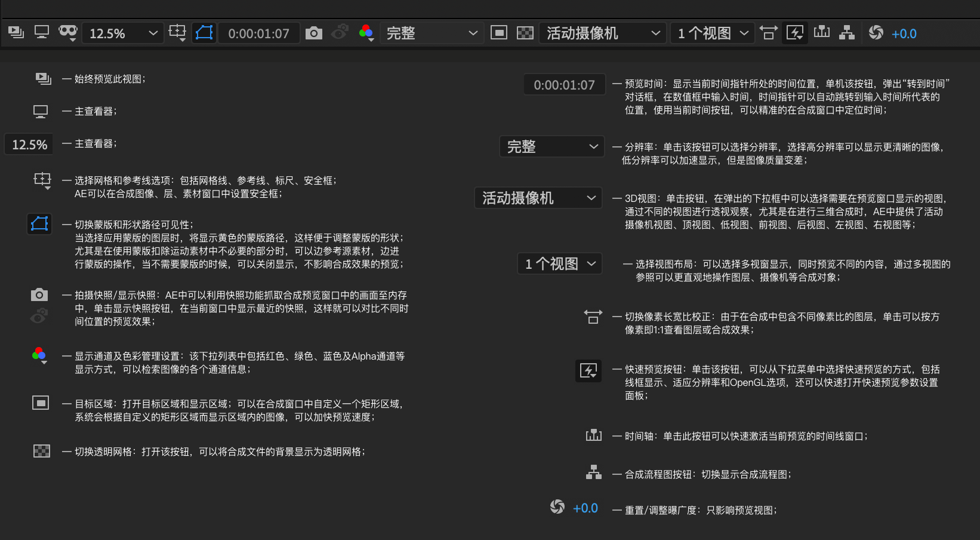Click the show snapshot icon
This screenshot has height=540, width=980.
[340, 33]
